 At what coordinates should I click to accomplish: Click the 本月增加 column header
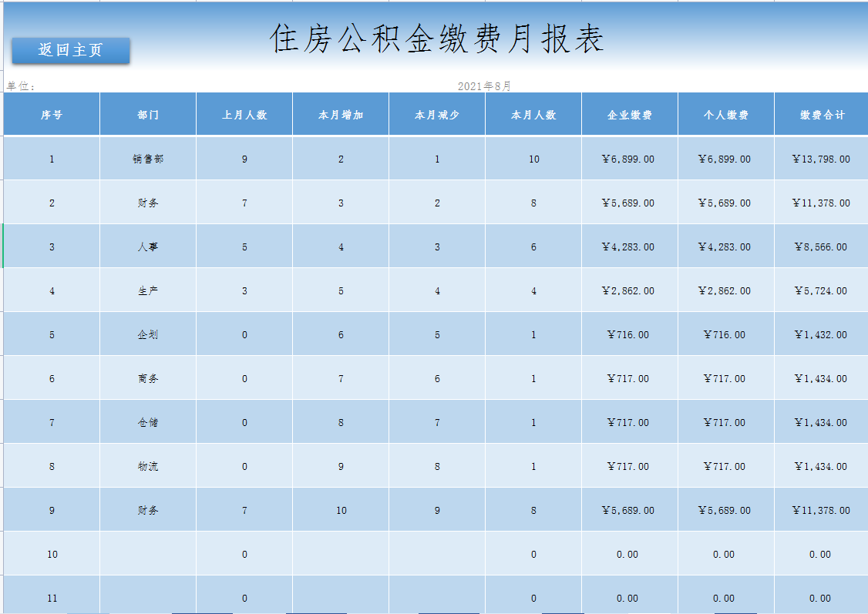point(340,113)
